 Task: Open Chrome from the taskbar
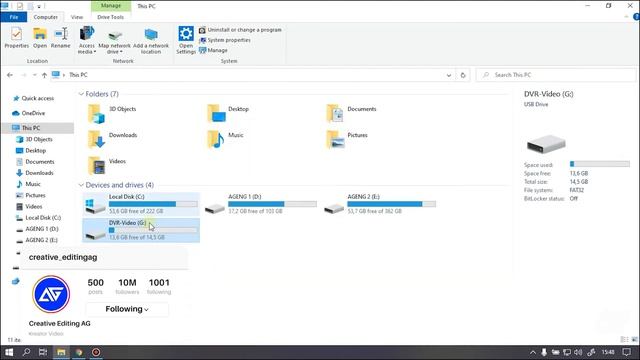(x=79, y=352)
